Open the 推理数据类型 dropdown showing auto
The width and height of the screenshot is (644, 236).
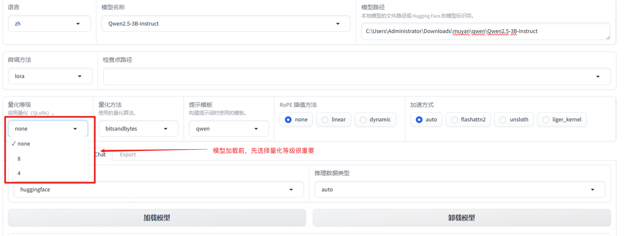(460, 189)
